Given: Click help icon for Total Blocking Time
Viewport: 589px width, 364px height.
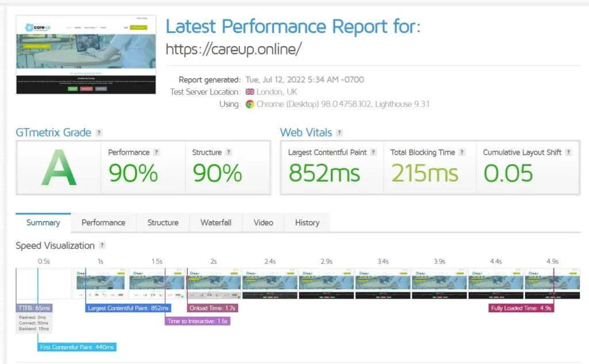Looking at the screenshot, I should [462, 152].
